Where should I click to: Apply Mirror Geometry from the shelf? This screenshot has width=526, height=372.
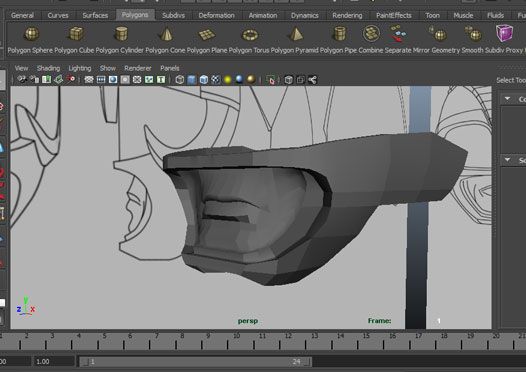click(438, 34)
